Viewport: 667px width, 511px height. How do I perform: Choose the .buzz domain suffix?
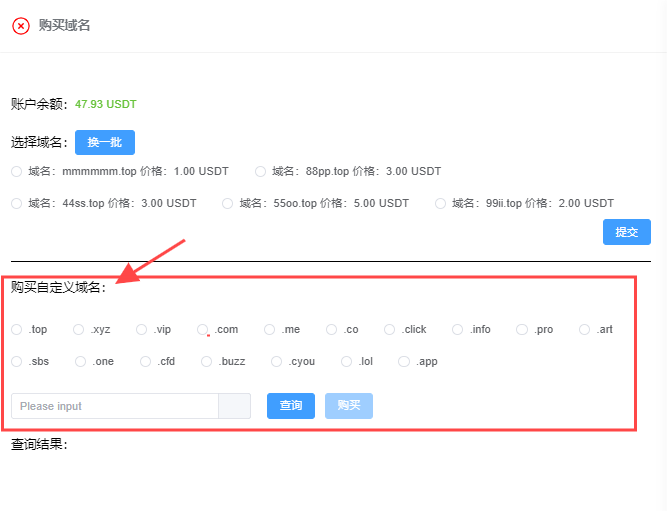coord(206,361)
